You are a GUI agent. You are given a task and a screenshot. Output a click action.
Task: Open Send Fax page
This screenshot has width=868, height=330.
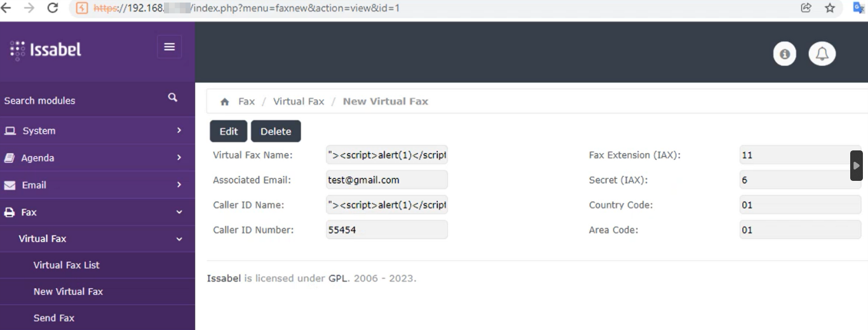pyautogui.click(x=97, y=318)
